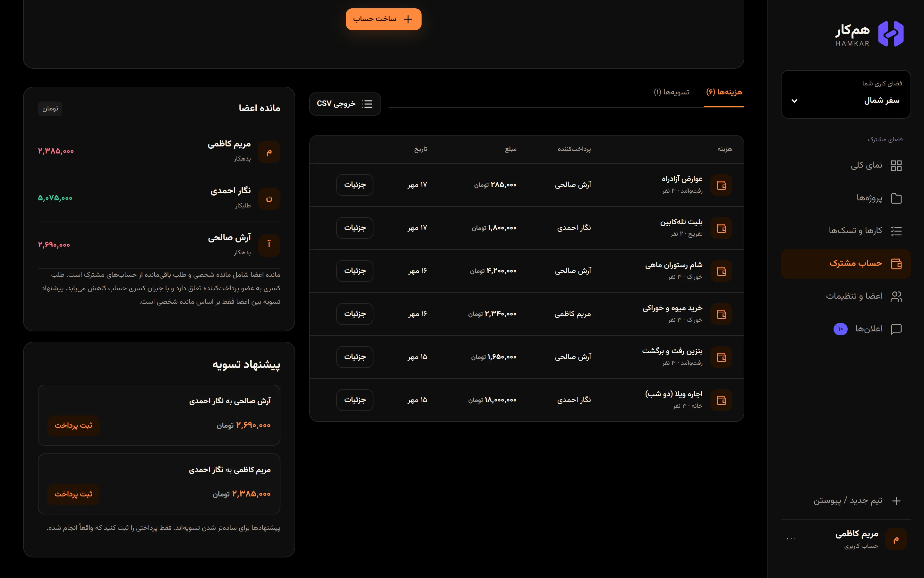Click the balance ۵,۰۷۵,۰۰۰ of نگار احمدی
This screenshot has width=924, height=578.
point(55,198)
